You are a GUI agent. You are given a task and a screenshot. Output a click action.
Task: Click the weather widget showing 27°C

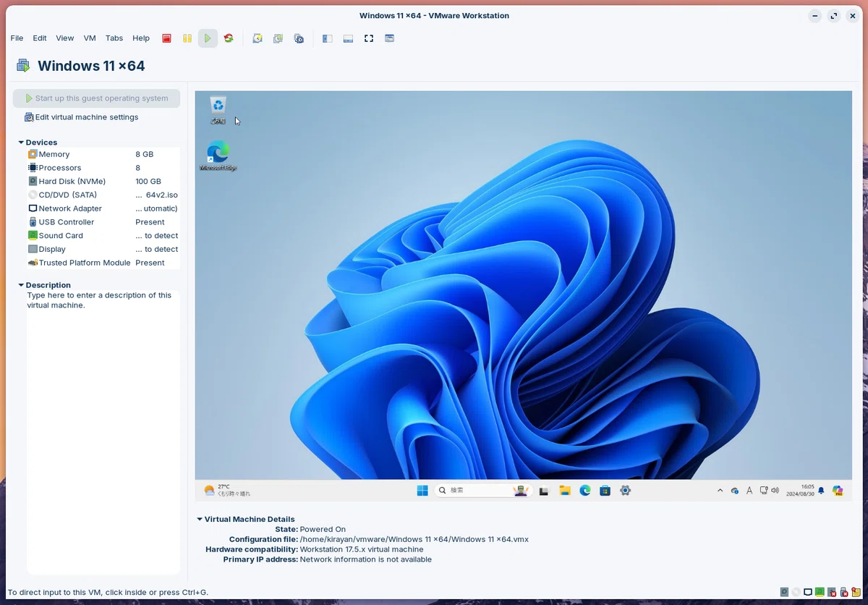[x=227, y=491]
